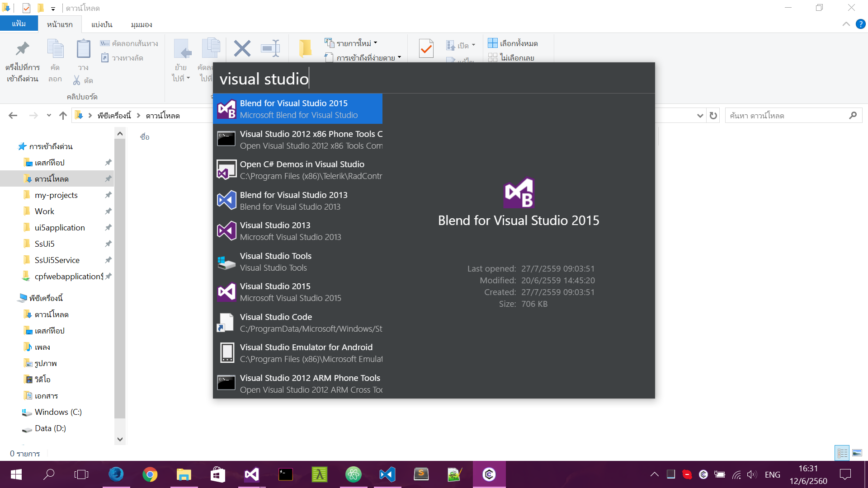Expand the address bar history dropdown

700,116
